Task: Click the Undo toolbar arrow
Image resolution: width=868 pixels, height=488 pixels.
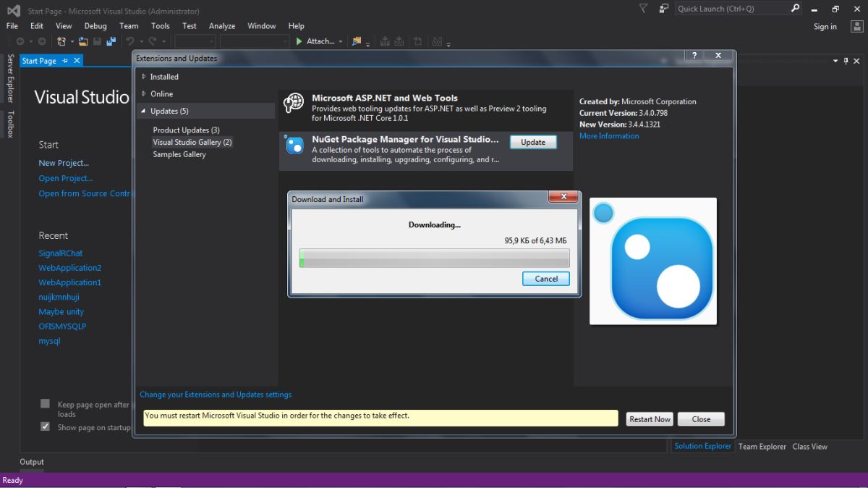Action: point(130,42)
